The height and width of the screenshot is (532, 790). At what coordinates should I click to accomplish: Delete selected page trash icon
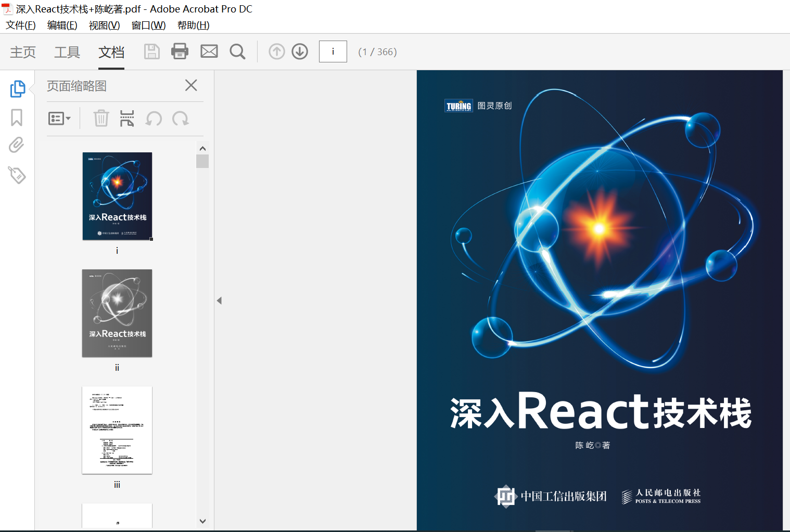pos(101,119)
